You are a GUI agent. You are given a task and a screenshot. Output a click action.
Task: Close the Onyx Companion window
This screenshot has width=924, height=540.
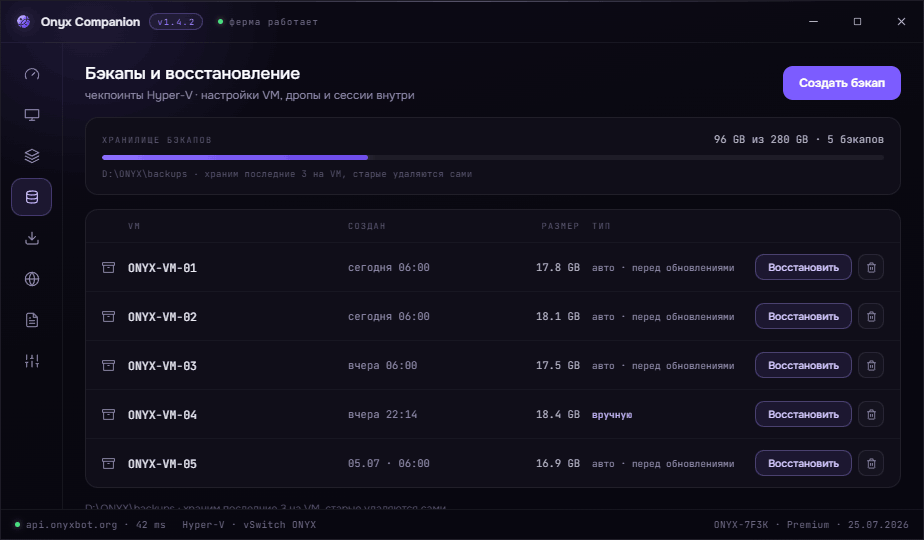pos(901,21)
